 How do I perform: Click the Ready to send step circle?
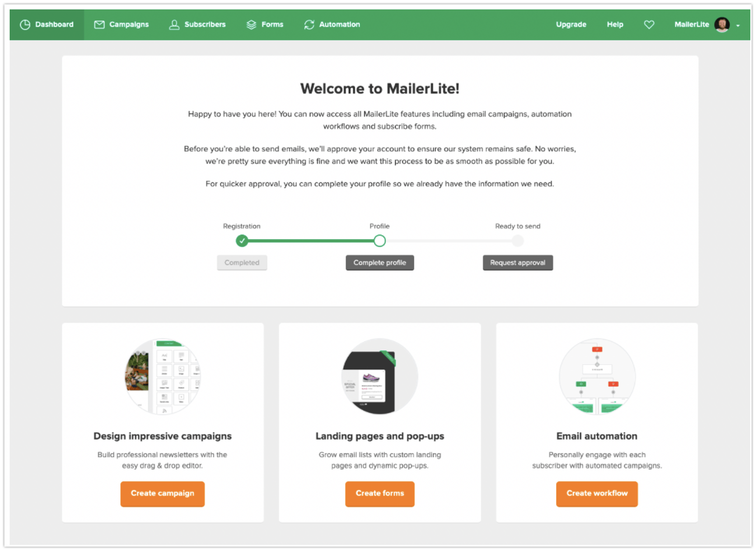click(518, 241)
